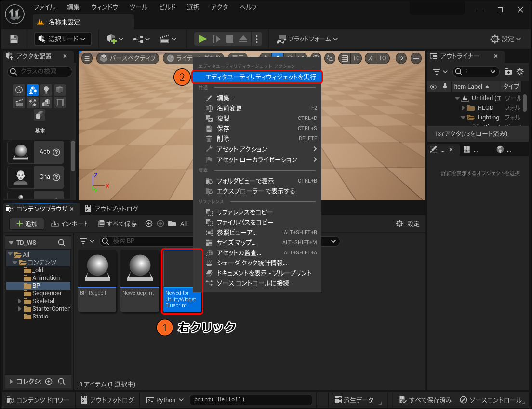Viewport: 532px width, 409px height.
Task: Click the ソースコントロール icon at bottom right
Action: click(463, 400)
